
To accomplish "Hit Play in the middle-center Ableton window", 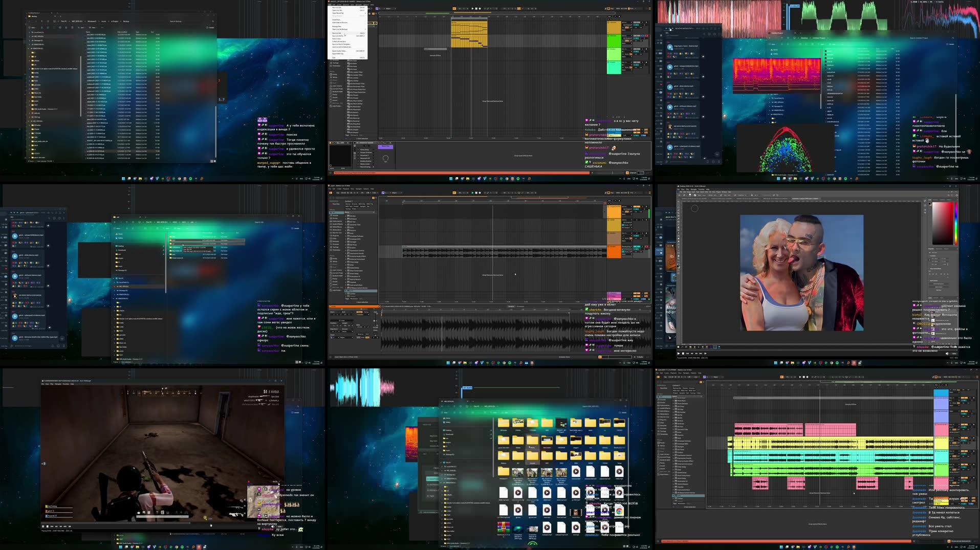I will point(472,193).
